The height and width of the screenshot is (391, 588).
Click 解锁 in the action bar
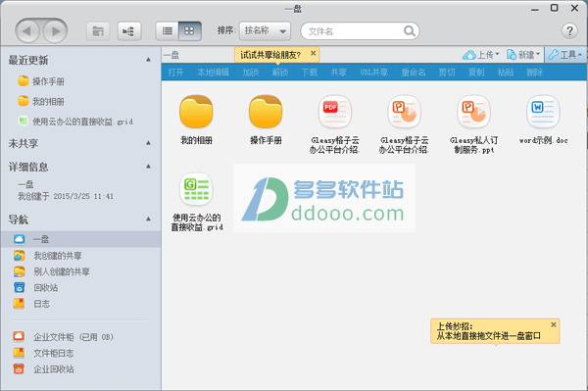pos(279,73)
